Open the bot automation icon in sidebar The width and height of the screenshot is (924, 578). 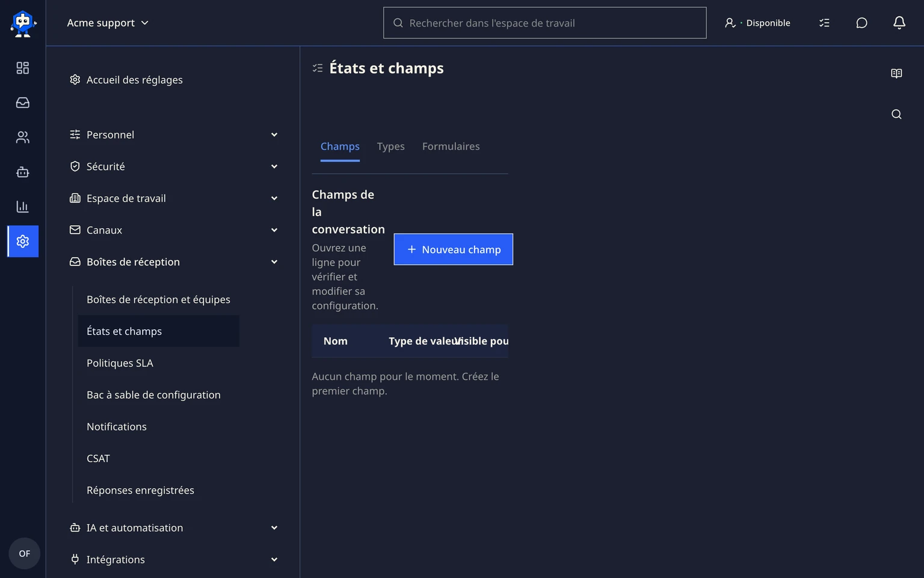coord(23,172)
